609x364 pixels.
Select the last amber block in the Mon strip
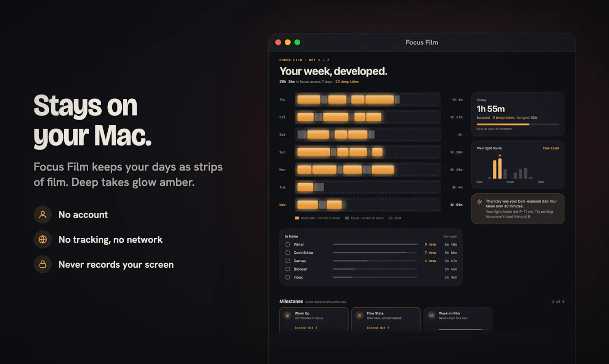tap(383, 170)
